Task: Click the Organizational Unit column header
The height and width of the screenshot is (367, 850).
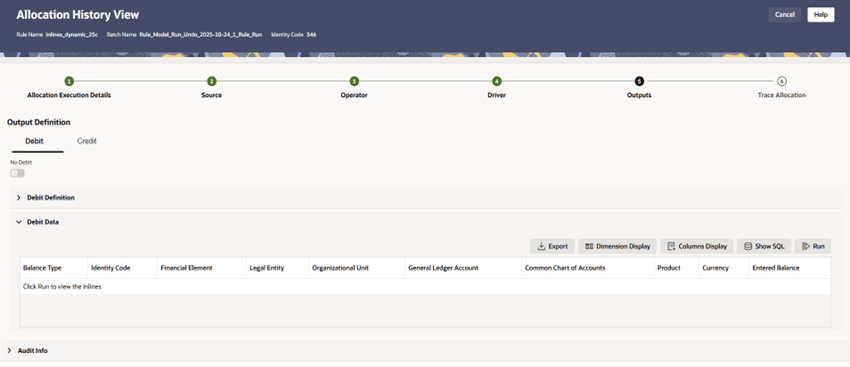Action: [x=357, y=268]
